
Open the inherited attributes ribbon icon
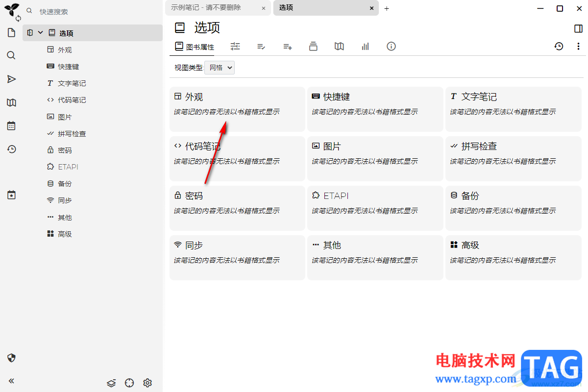click(x=288, y=47)
